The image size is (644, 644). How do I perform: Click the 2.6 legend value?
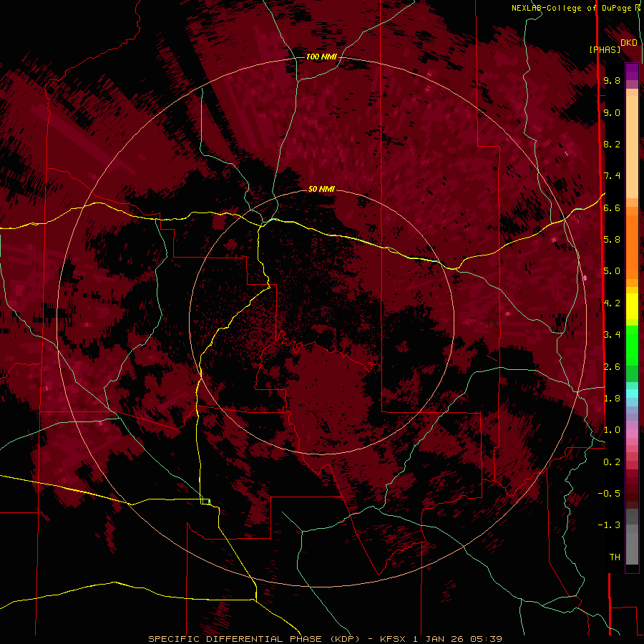tap(612, 367)
